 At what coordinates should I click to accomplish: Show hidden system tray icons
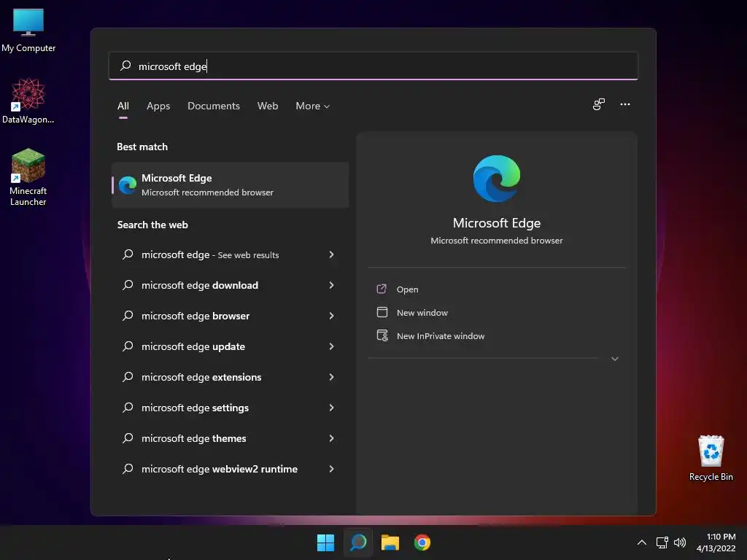pos(642,542)
